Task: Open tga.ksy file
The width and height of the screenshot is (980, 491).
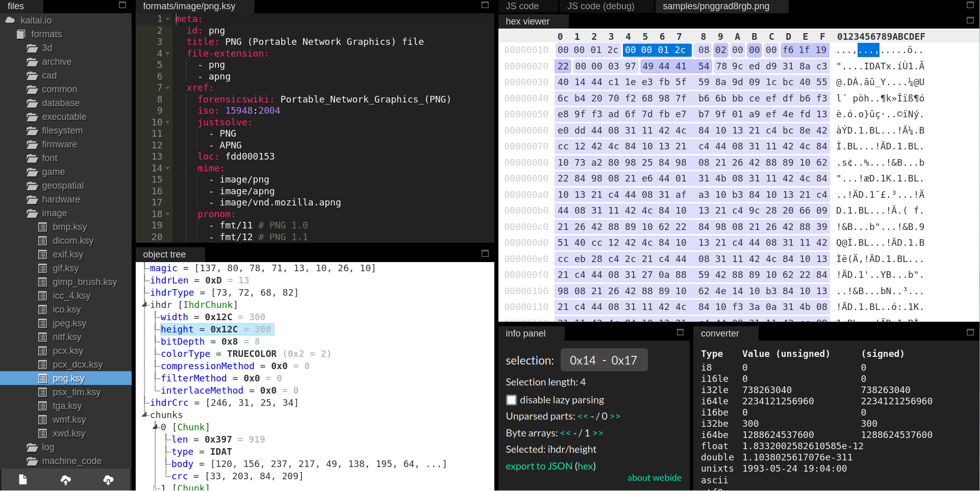Action: (68, 406)
